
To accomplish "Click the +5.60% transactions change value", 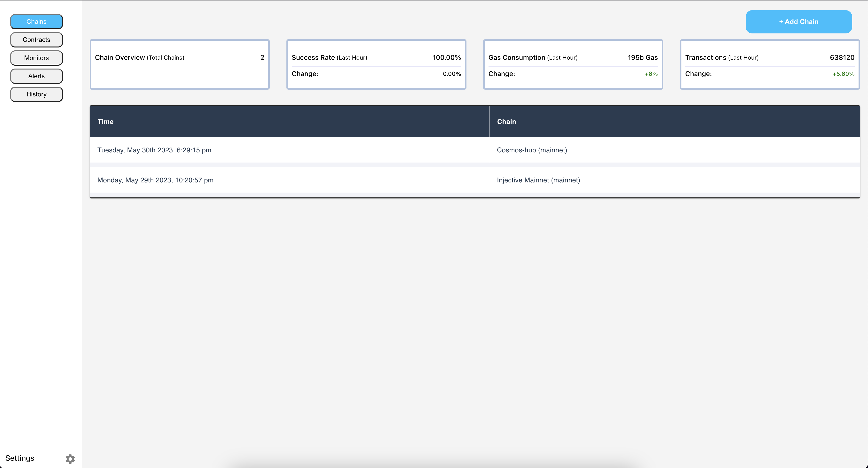I will [x=843, y=74].
